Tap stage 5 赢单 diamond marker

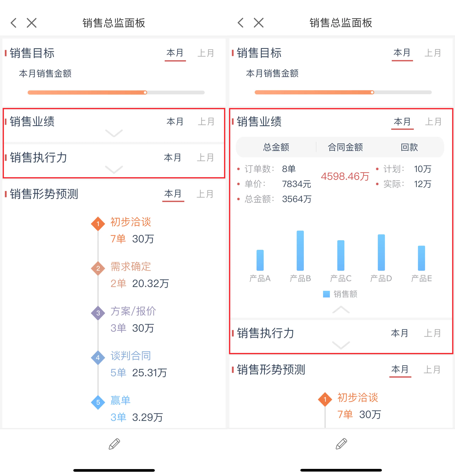point(98,402)
